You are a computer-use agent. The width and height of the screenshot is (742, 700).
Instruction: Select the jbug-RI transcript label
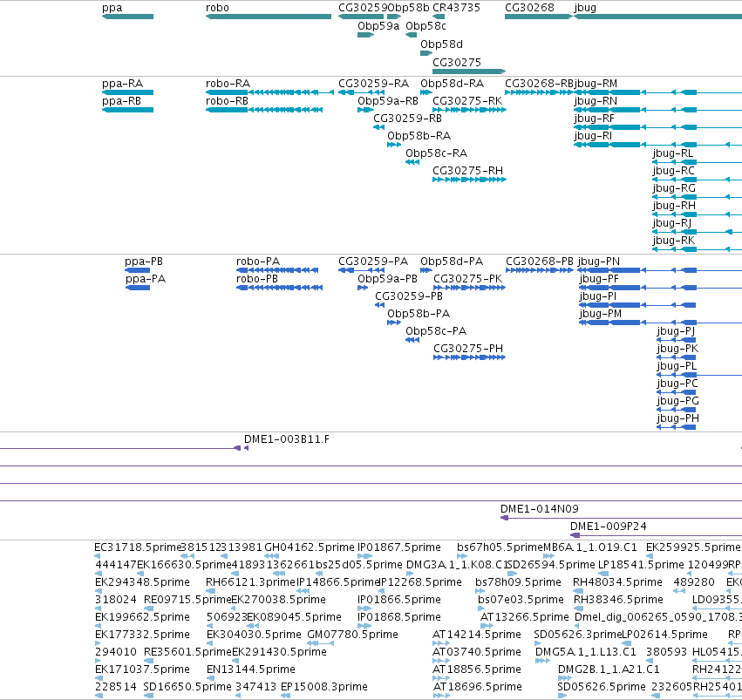click(x=593, y=136)
